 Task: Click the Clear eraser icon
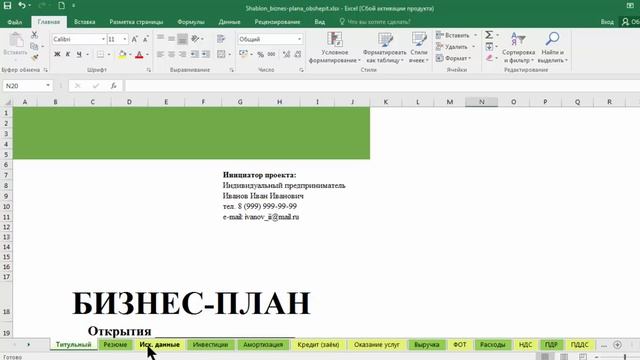coord(489,58)
